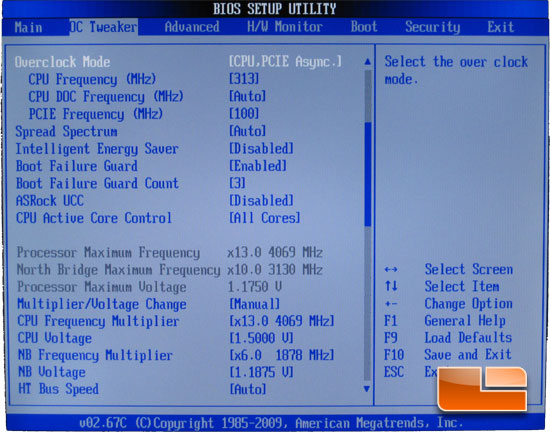Switch to the Exit tab
Viewport: 550px width, 432px height.
pos(501,27)
